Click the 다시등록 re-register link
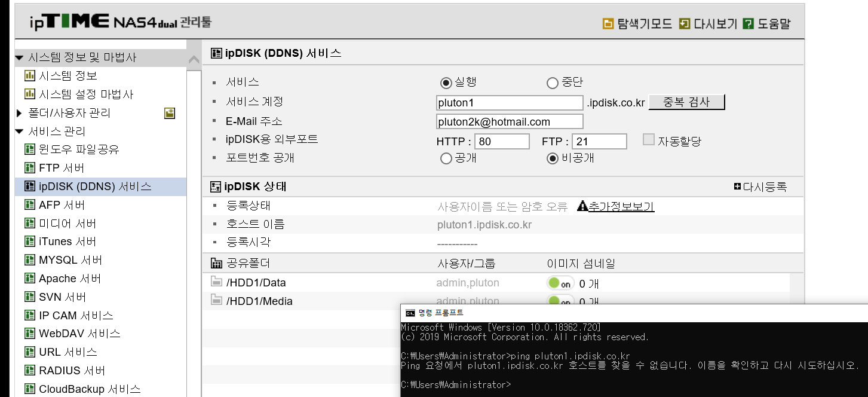This screenshot has width=868, height=397. tap(760, 187)
